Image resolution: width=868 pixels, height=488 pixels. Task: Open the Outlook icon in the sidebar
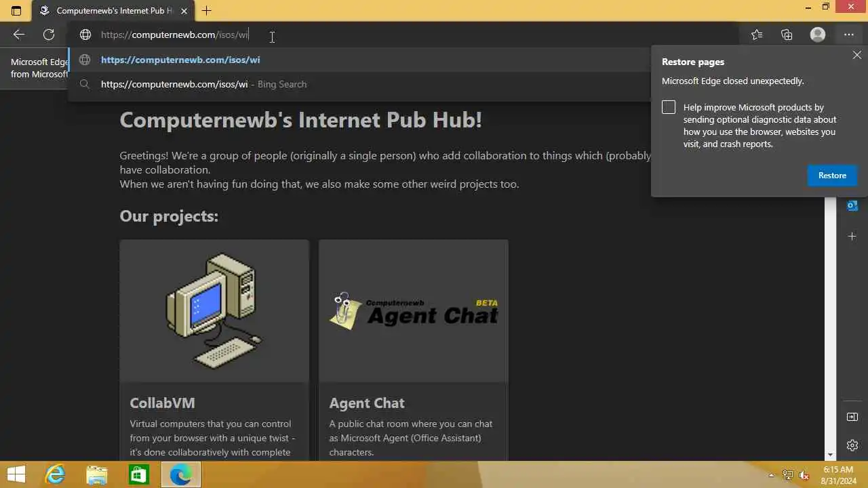[852, 205]
